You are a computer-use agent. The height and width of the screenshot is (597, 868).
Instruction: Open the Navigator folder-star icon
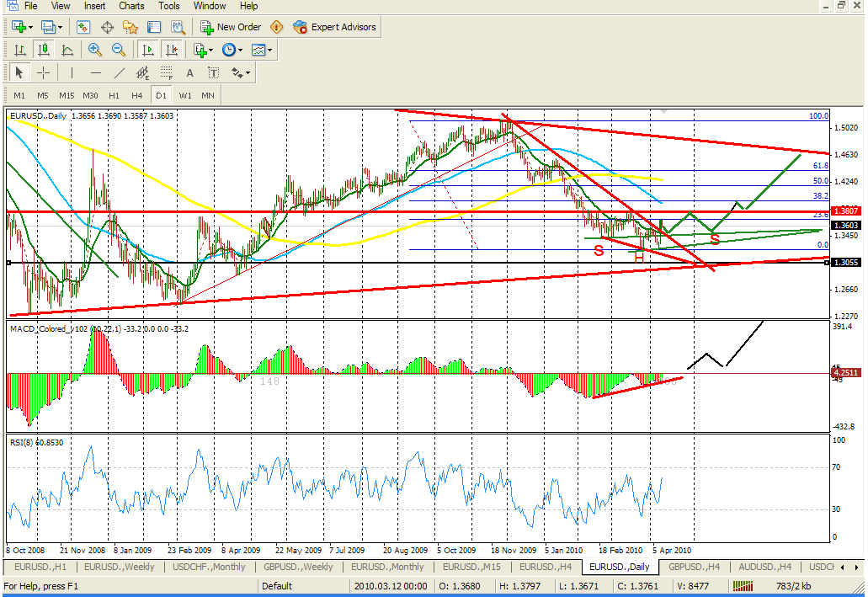tap(130, 27)
